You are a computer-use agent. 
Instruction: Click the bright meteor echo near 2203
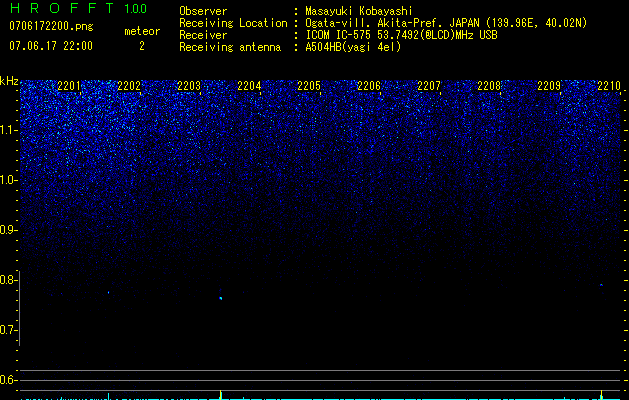click(221, 298)
